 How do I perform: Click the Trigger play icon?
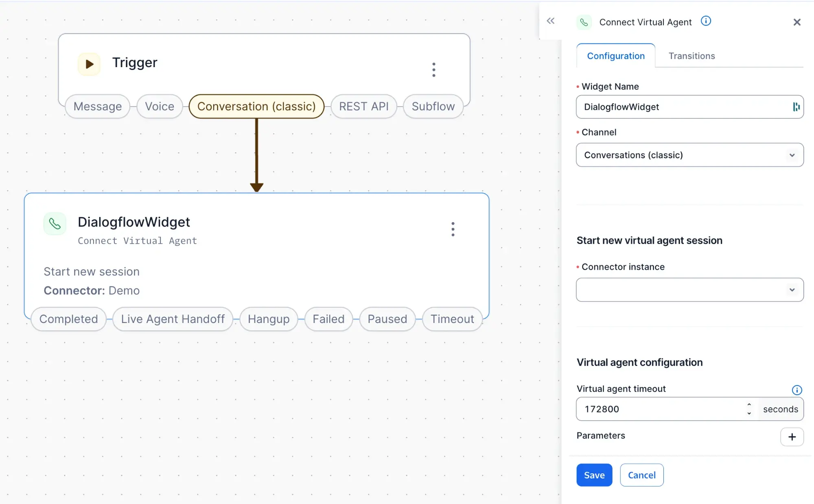coord(89,64)
